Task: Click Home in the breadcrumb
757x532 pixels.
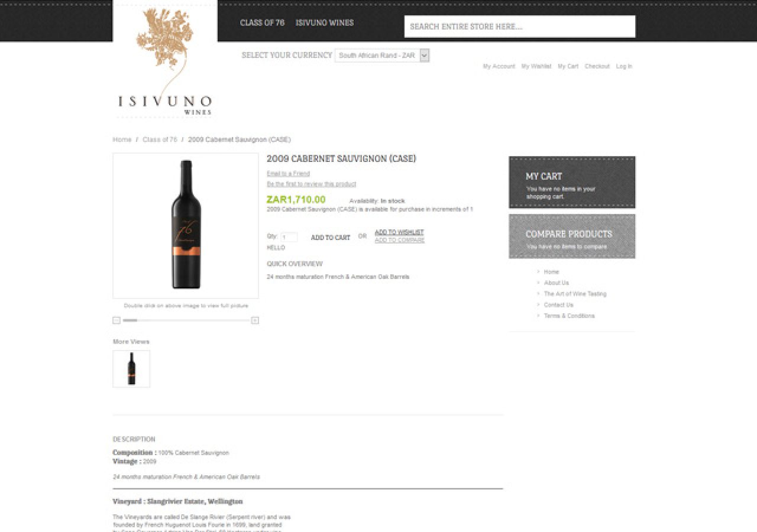Action: 122,140
